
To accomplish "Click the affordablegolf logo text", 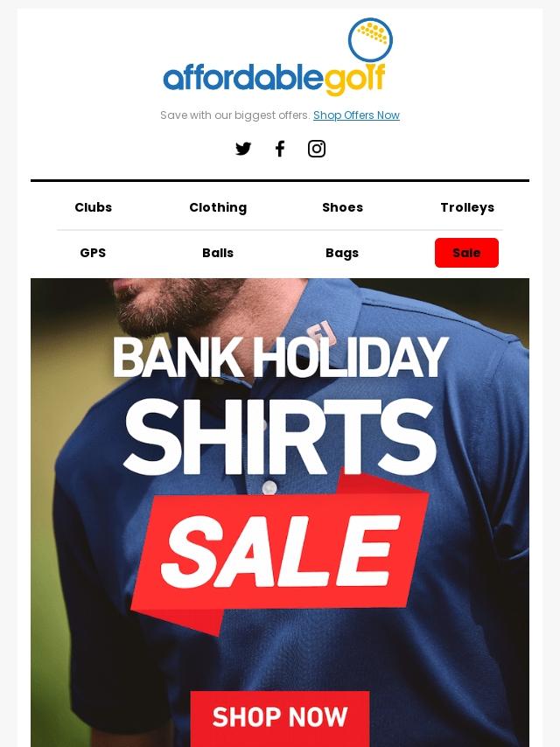I will (x=274, y=79).
